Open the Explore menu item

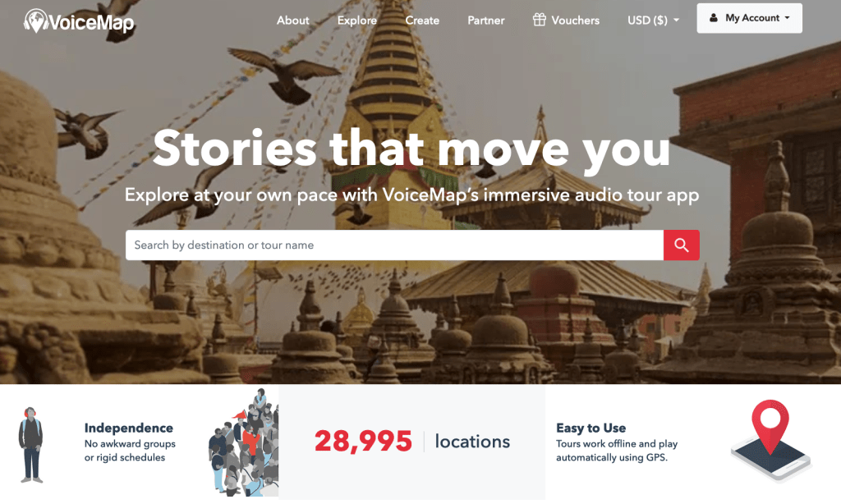(356, 21)
